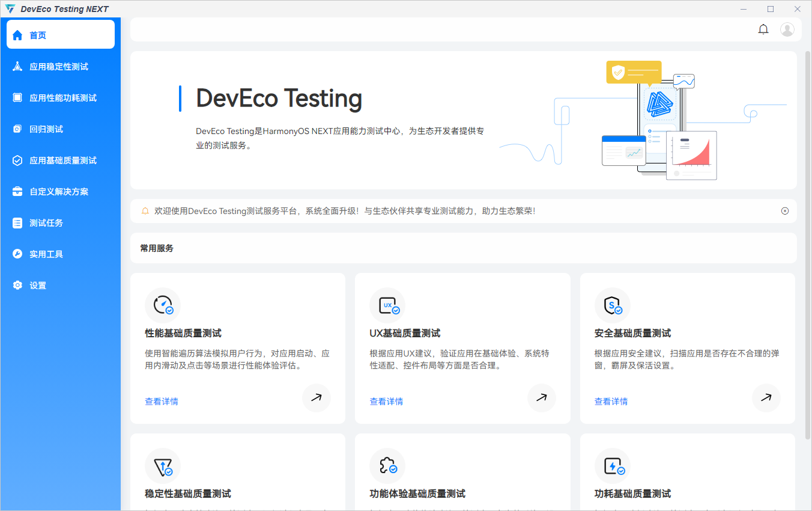Maximize the DevEco Testing NEXT window
Viewport: 812px width, 511px height.
click(771, 9)
